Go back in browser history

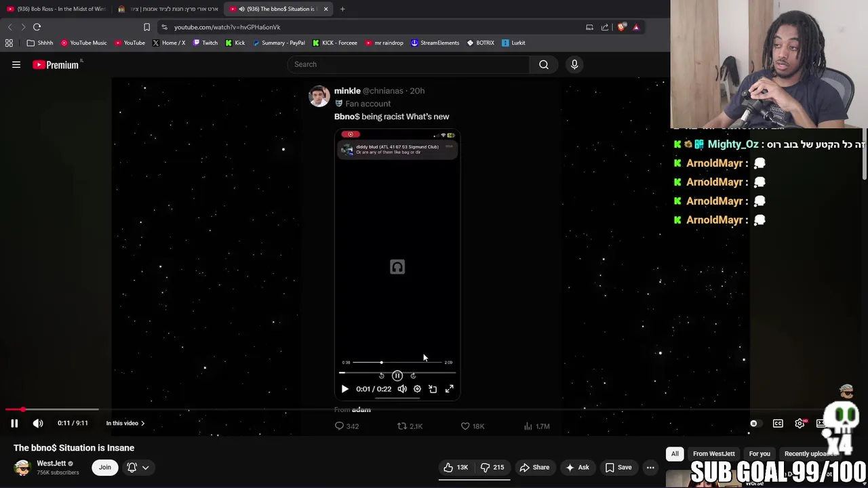[9, 27]
